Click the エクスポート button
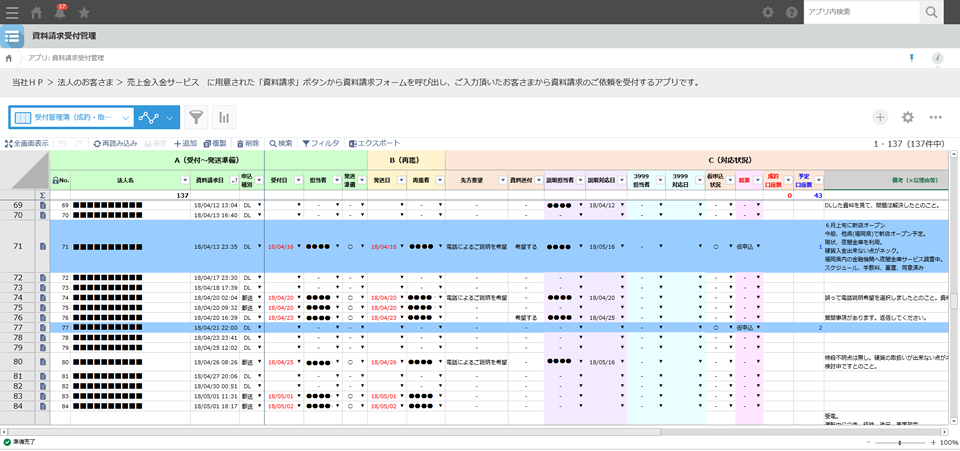Screen dimensions: 960x451 point(374,144)
